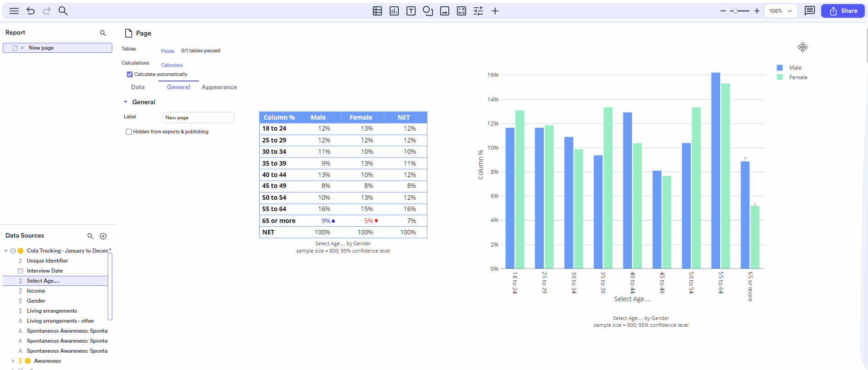This screenshot has width=868, height=370.
Task: Add a text box using toolbar
Action: (x=411, y=11)
